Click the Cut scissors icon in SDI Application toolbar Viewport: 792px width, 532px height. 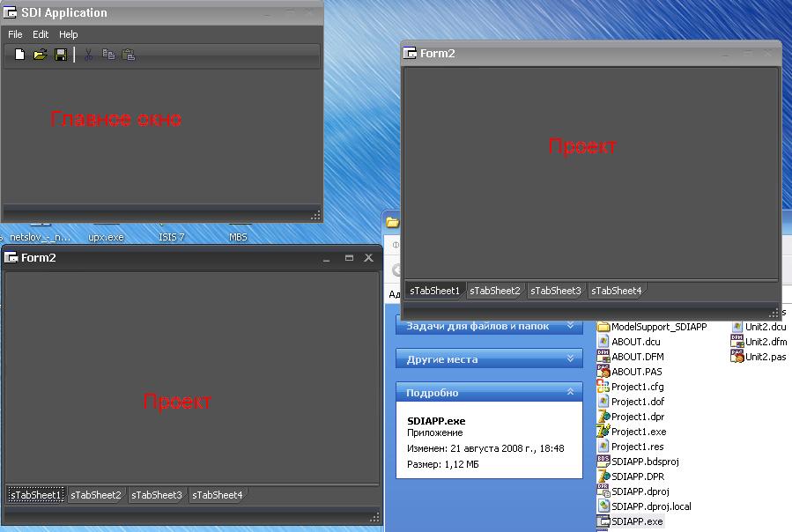pyautogui.click(x=88, y=54)
